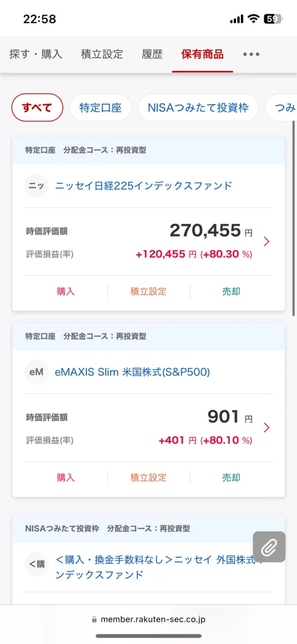Open the 履歴 tab
The image size is (297, 644).
point(152,54)
